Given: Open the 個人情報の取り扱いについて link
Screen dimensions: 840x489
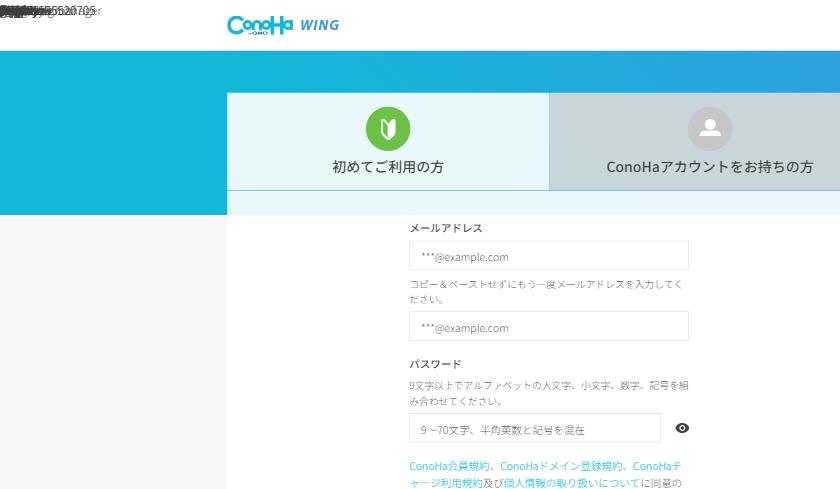Looking at the screenshot, I should pos(572,483).
